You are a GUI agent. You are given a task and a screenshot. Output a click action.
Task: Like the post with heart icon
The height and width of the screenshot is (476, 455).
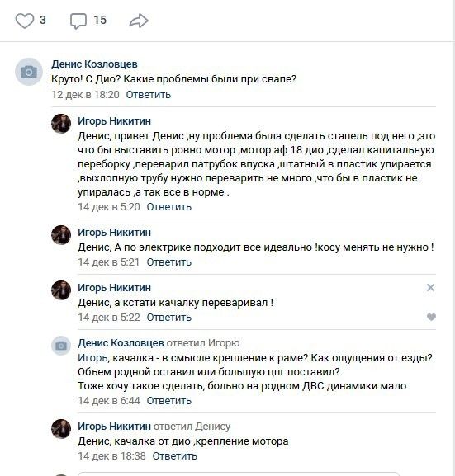pyautogui.click(x=24, y=21)
